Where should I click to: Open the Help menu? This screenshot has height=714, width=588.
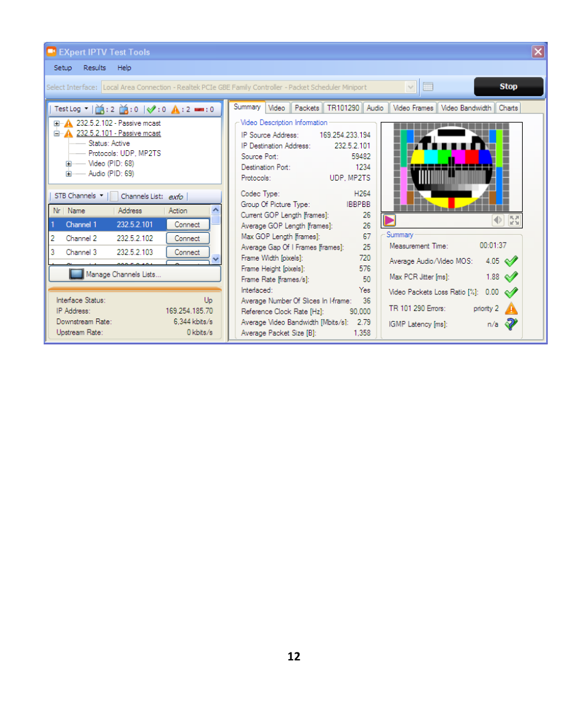pyautogui.click(x=124, y=68)
